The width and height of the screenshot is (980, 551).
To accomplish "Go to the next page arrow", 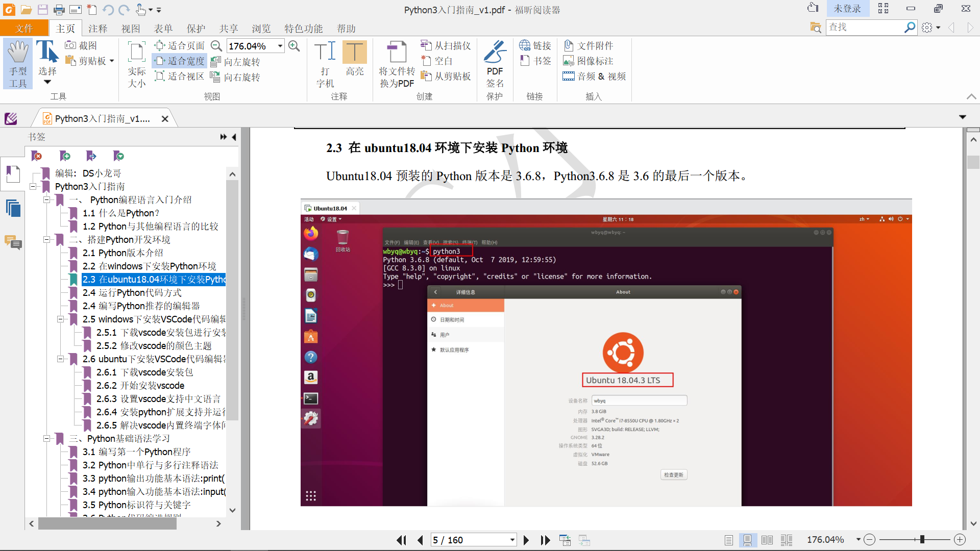I will coord(526,540).
